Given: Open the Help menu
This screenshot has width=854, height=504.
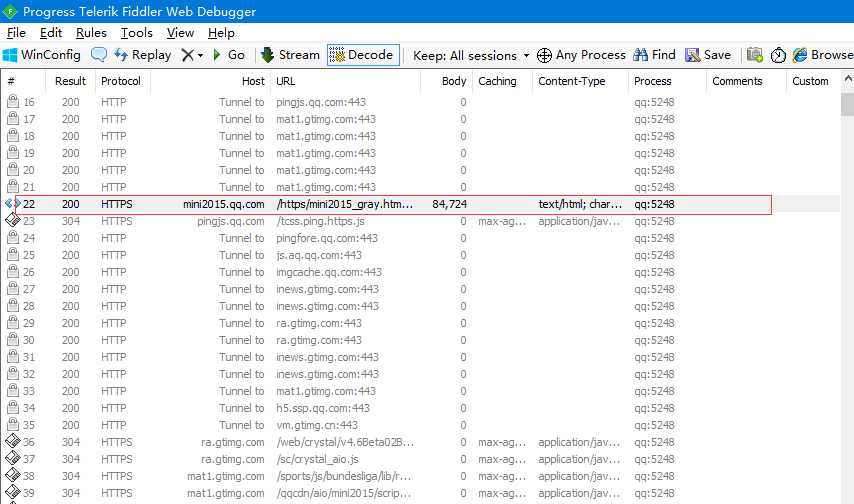Looking at the screenshot, I should 221,33.
